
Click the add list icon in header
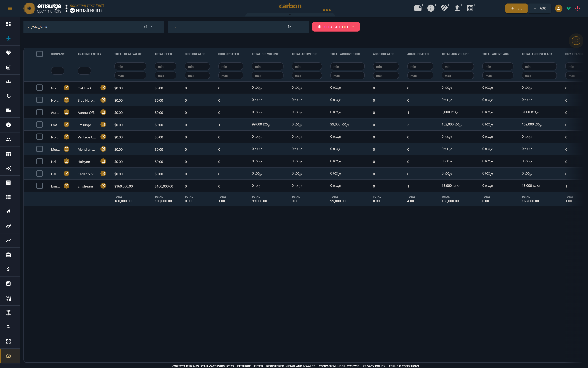point(471,8)
